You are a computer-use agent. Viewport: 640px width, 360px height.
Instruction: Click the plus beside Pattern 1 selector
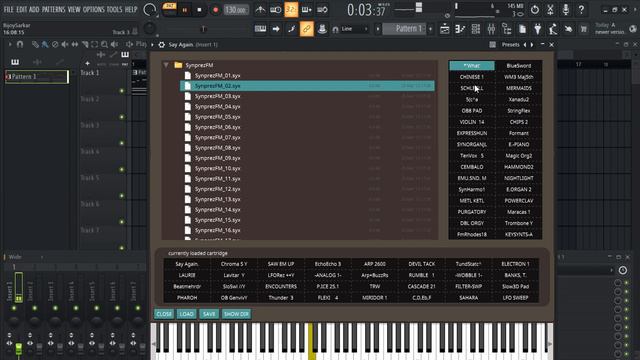coord(431,29)
